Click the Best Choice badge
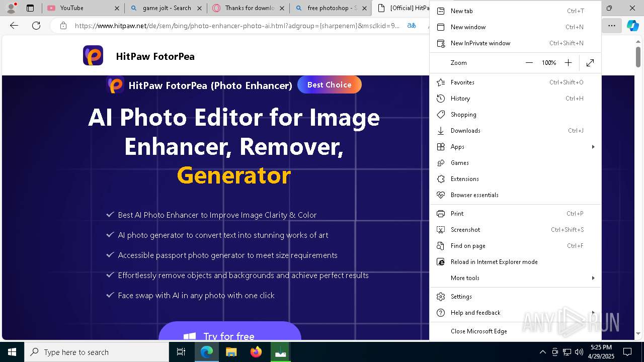The width and height of the screenshot is (644, 362). [x=330, y=85]
